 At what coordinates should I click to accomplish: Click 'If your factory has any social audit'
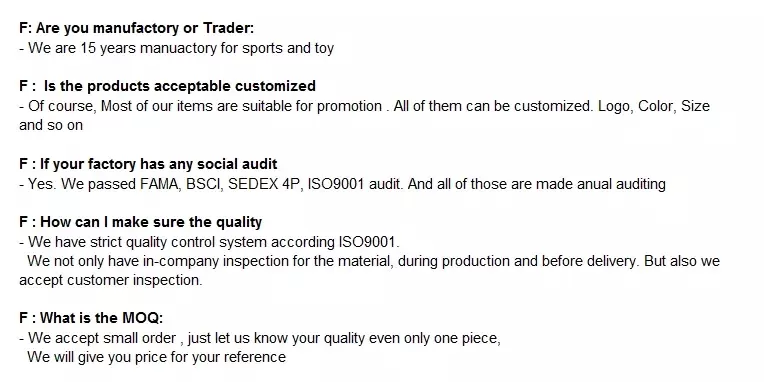click(x=148, y=164)
